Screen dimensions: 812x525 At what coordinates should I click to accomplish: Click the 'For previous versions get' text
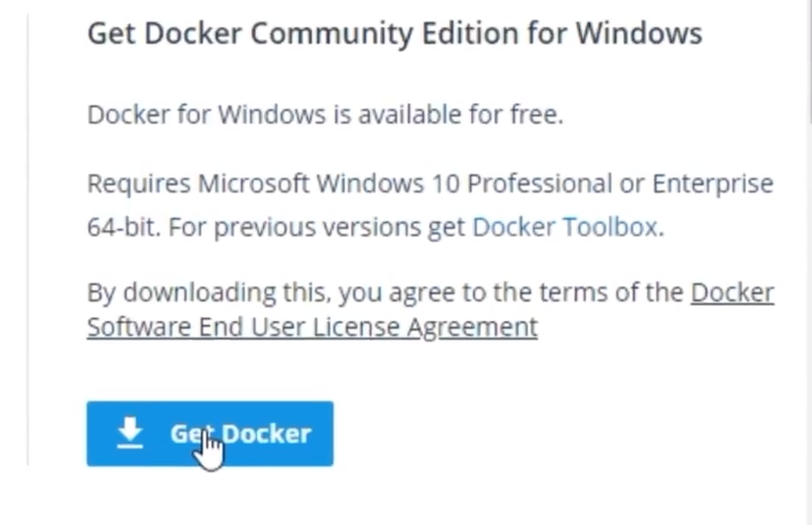317,227
